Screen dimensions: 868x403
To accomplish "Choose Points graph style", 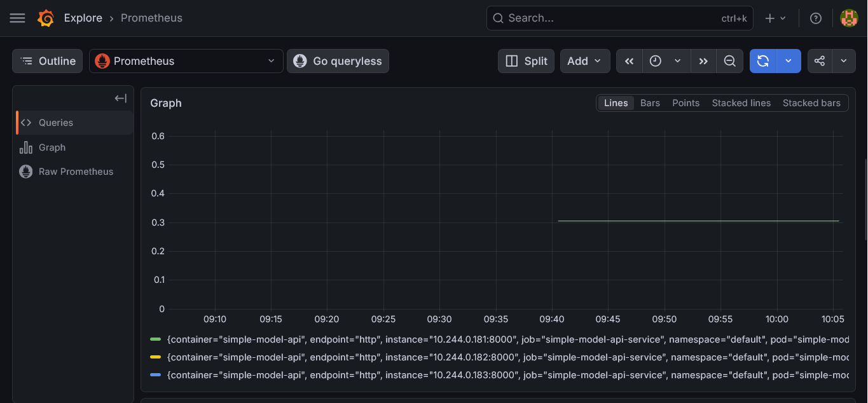I will coord(685,103).
